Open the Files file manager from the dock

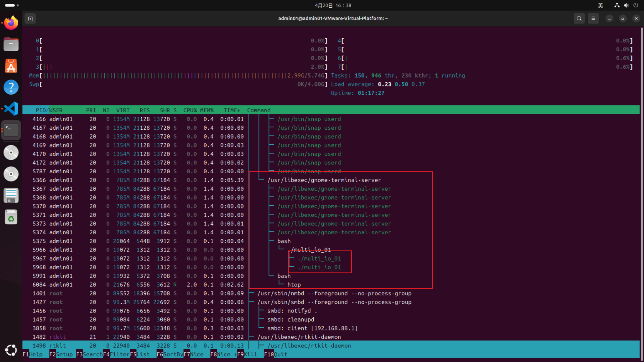(11, 44)
